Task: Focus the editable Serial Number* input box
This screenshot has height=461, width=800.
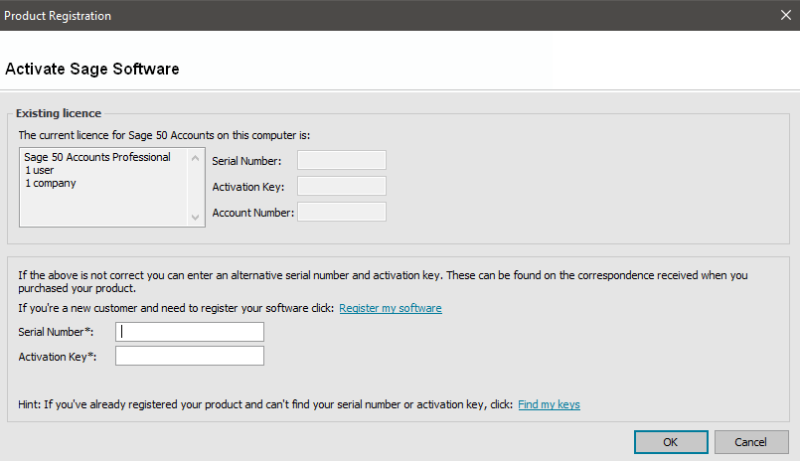Action: [x=190, y=332]
